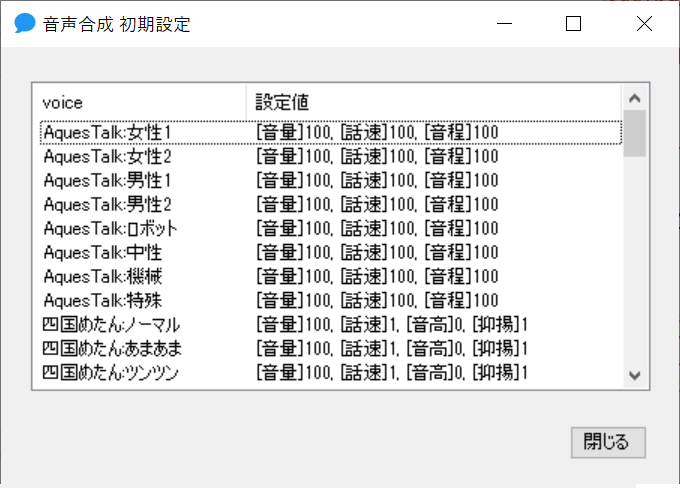Choose the 四国めたん:あまあま voice row
Viewport: 680px width, 488px height.
(113, 348)
